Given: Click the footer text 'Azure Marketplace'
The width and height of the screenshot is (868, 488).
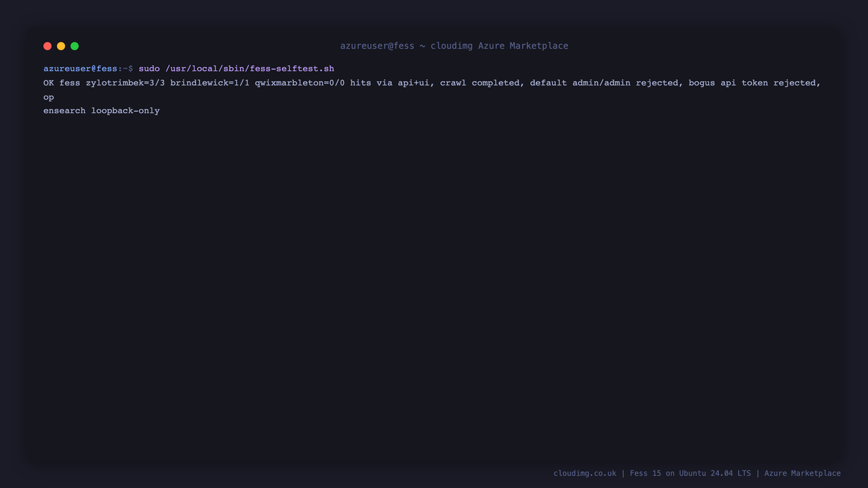Looking at the screenshot, I should pyautogui.click(x=802, y=473).
